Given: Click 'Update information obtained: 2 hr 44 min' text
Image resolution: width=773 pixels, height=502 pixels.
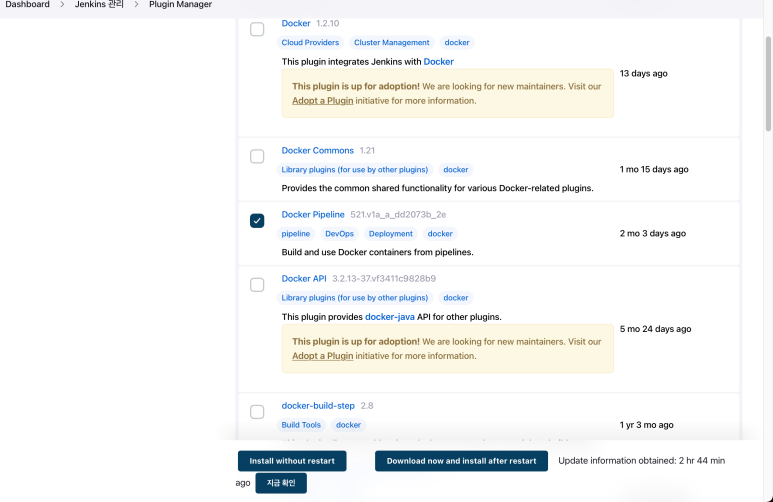Looking at the screenshot, I should (641, 461).
